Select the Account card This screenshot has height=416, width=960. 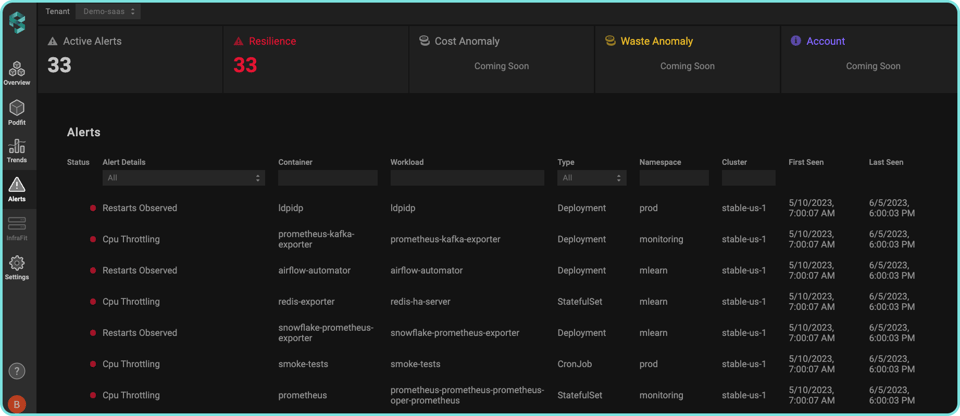869,59
